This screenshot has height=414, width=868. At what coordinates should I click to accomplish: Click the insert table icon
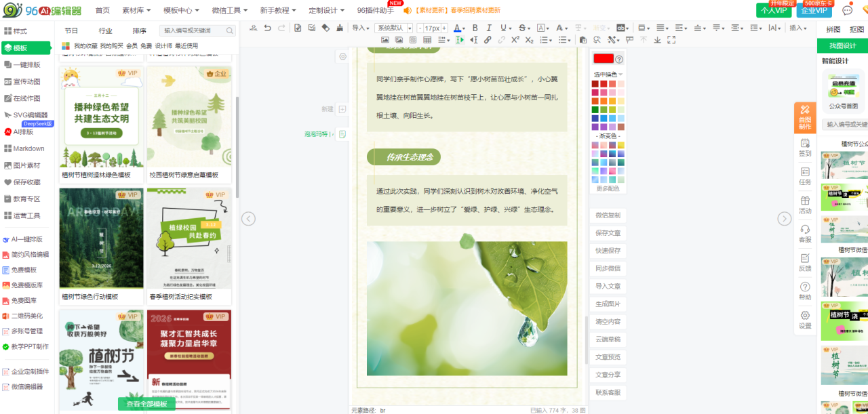click(427, 40)
